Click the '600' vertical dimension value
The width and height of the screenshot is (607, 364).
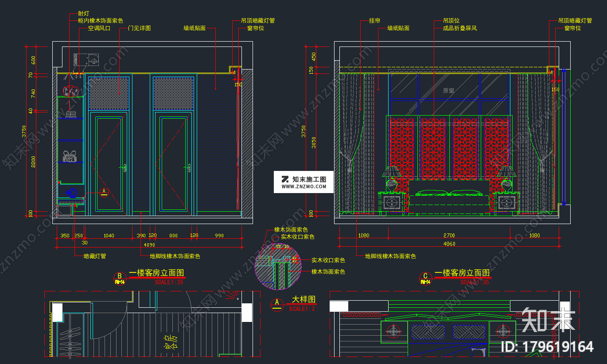[33, 60]
